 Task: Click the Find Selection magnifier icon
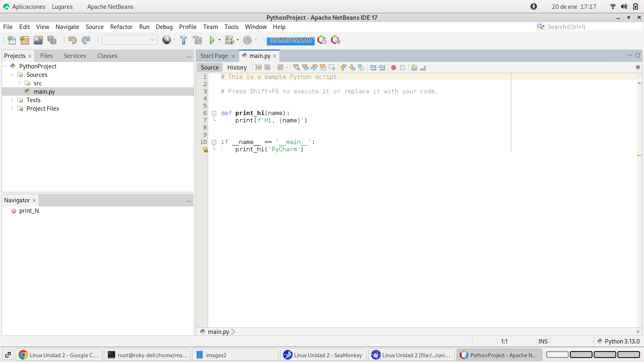(297, 68)
